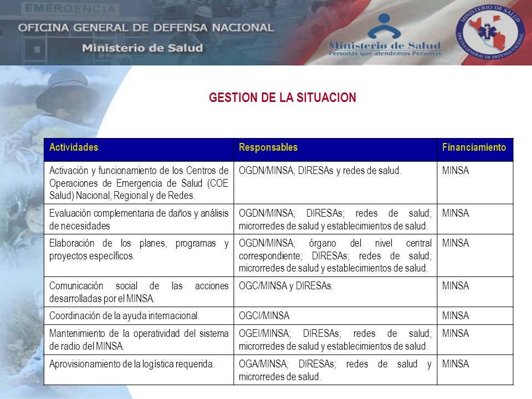Viewport: 532px width, 399px height.
Task: Click the round Oficina General de Defensa Nacional emblem
Action: tap(490, 33)
